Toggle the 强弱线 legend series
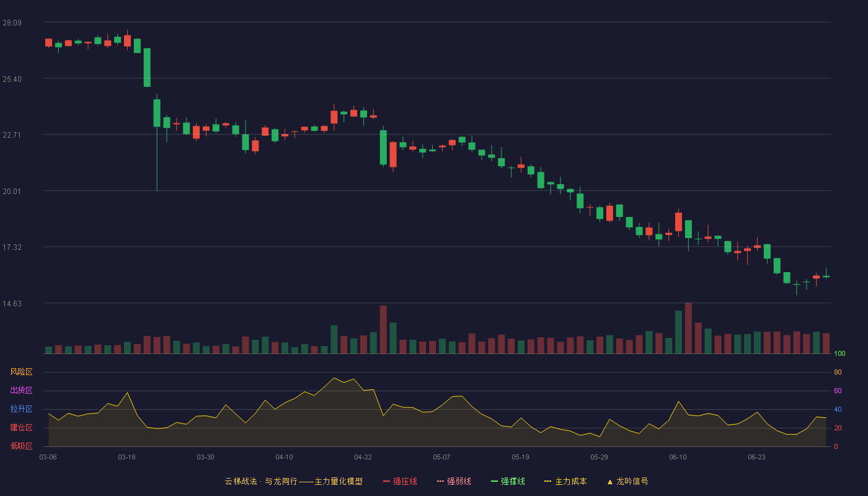The width and height of the screenshot is (868, 496). [454, 481]
